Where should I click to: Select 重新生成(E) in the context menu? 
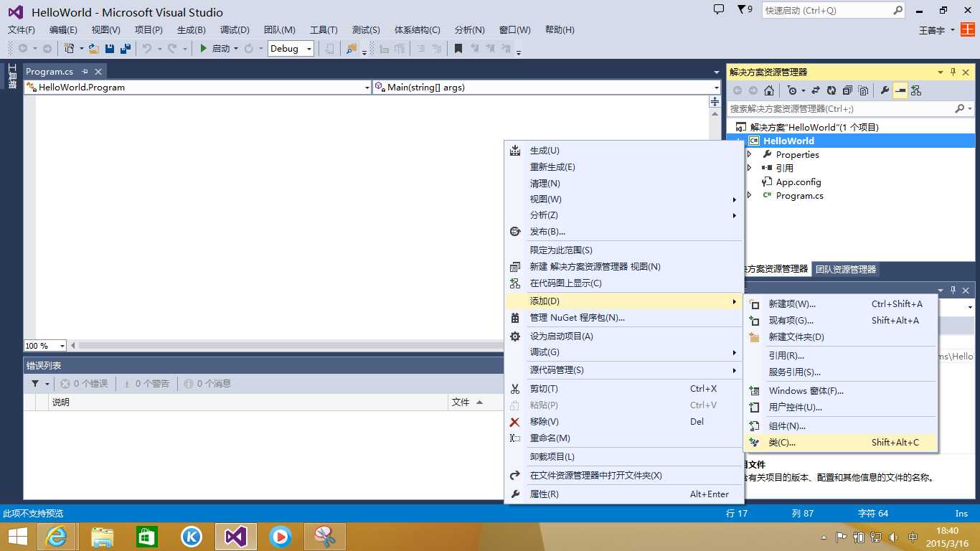[x=624, y=167]
